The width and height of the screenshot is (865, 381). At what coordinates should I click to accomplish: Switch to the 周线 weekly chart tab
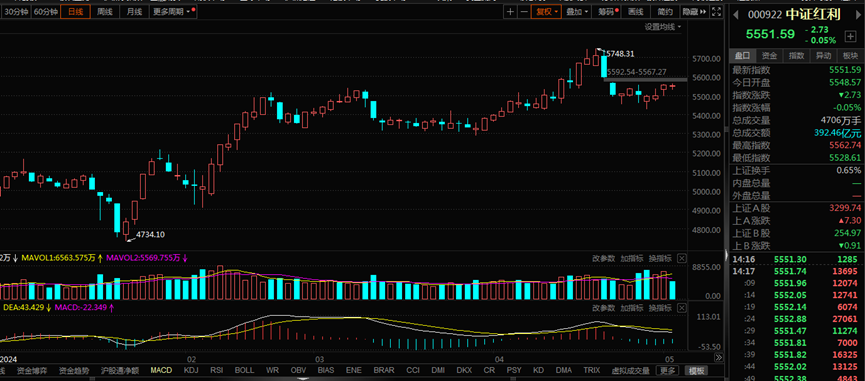(x=104, y=12)
